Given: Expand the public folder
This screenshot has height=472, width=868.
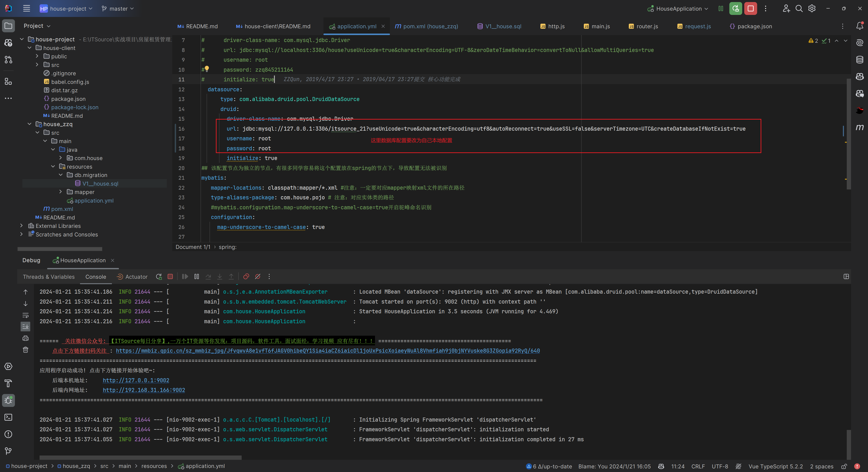Looking at the screenshot, I should pyautogui.click(x=37, y=56).
